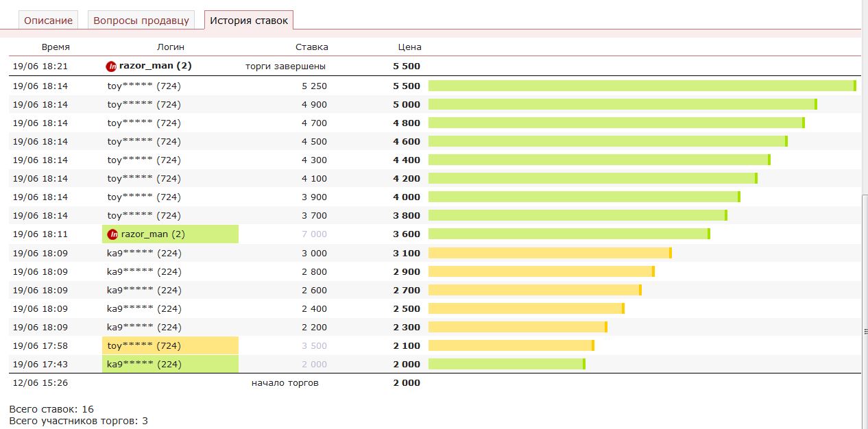This screenshot has width=868, height=429.
Task: Click the Логин column header
Action: (171, 47)
